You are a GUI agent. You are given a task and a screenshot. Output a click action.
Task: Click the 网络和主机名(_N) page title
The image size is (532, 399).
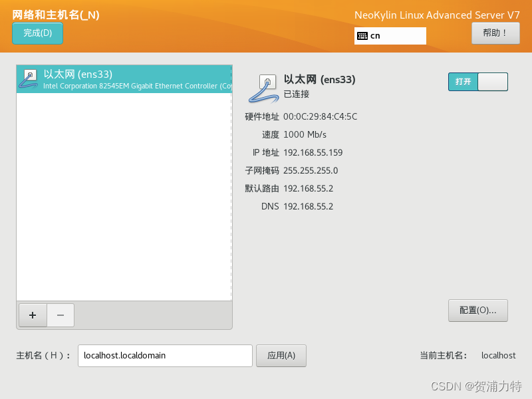click(56, 15)
